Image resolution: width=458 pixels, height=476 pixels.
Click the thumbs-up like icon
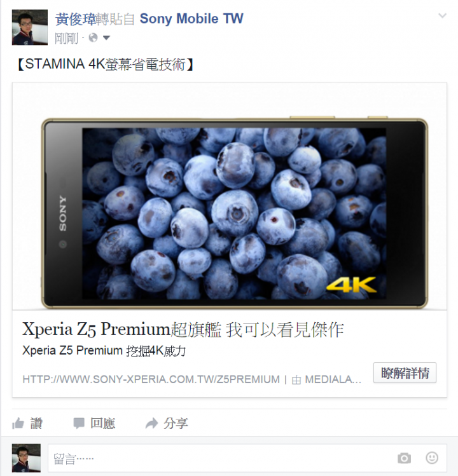(18, 423)
